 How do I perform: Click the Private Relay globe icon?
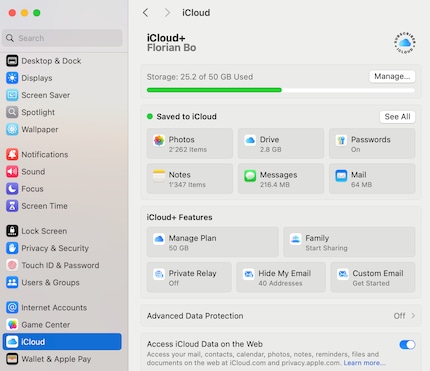coord(159,274)
